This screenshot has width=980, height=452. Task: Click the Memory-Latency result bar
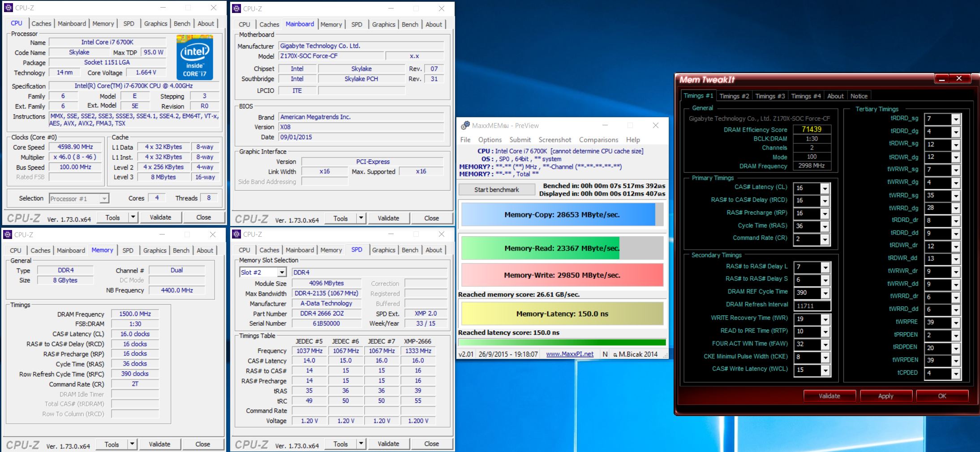coord(562,314)
